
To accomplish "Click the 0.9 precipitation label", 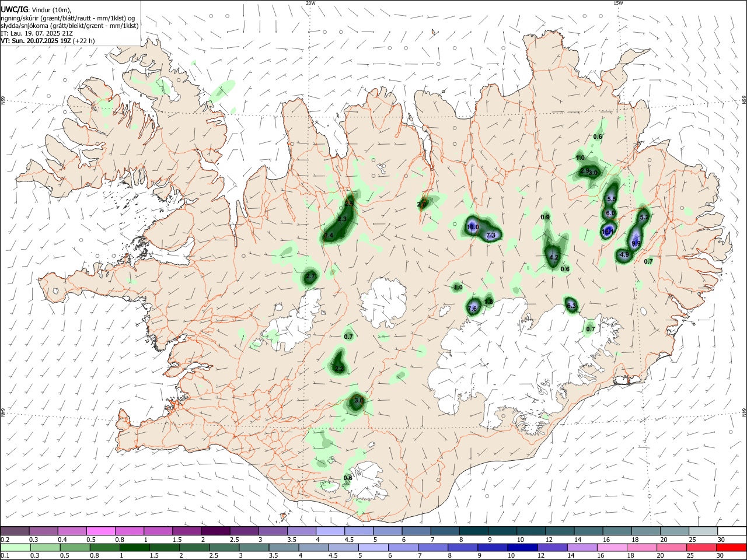I will (545, 217).
